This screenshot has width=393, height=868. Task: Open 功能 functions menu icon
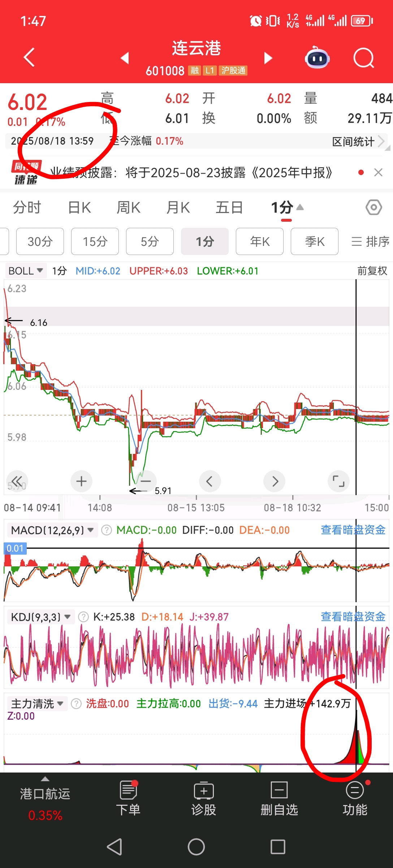click(x=355, y=799)
